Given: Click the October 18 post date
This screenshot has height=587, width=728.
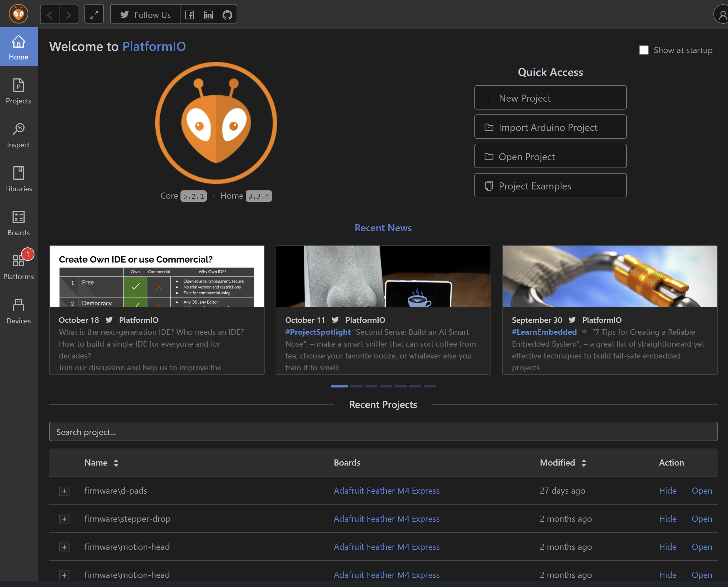Looking at the screenshot, I should [x=79, y=320].
